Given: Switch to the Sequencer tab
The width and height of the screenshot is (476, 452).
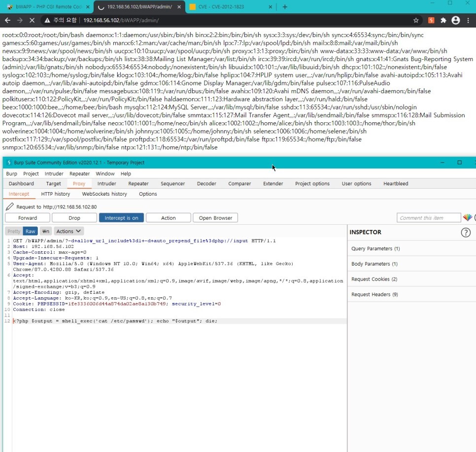Looking at the screenshot, I should point(173,183).
